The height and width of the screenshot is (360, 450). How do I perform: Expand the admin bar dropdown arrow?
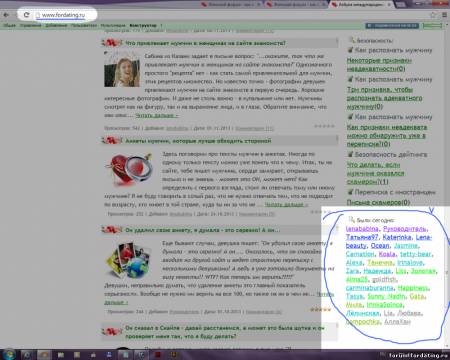pos(447,25)
